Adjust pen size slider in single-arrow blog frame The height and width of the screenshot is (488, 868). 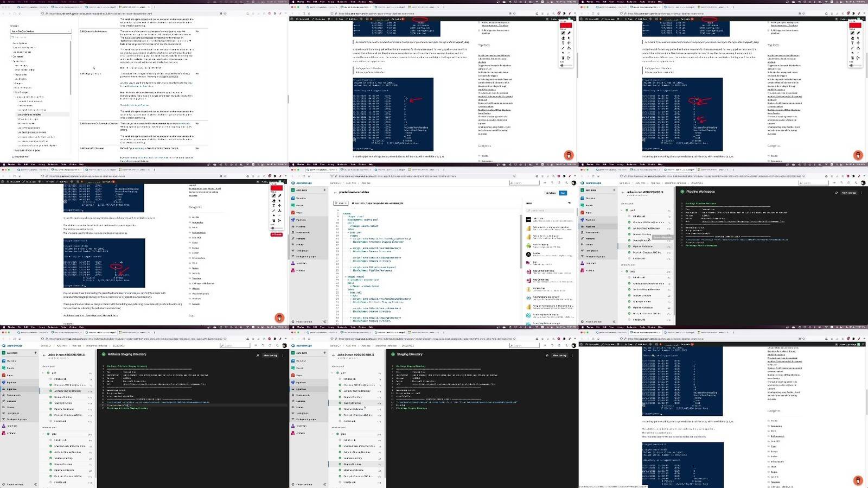566,65
